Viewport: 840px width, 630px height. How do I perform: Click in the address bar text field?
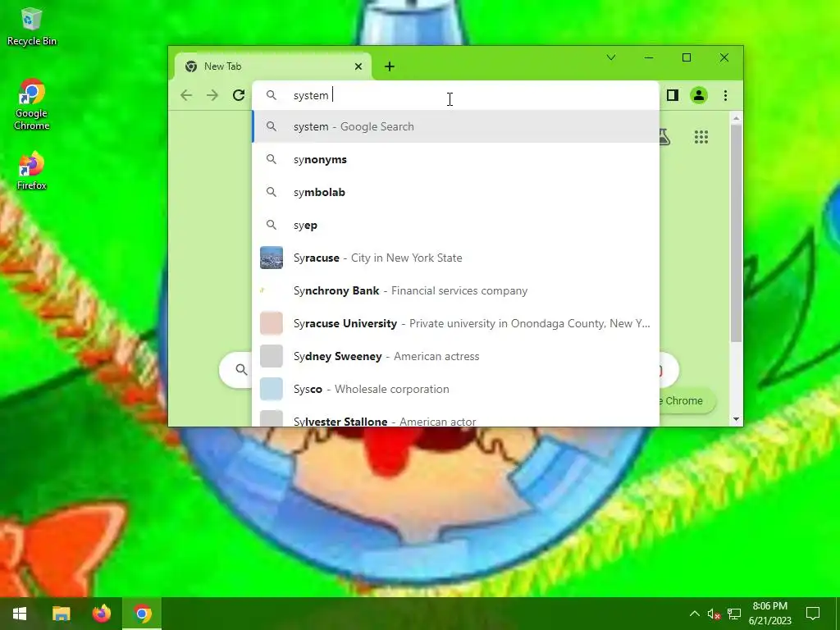click(x=455, y=95)
